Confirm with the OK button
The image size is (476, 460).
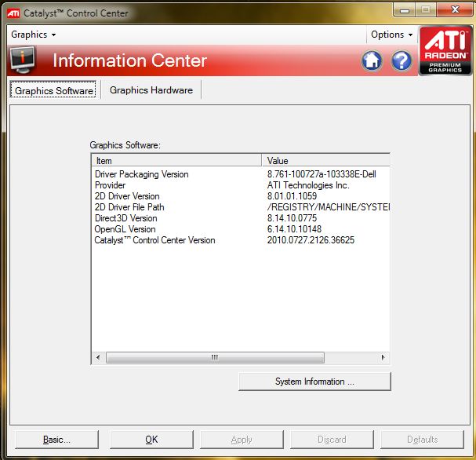click(x=151, y=440)
